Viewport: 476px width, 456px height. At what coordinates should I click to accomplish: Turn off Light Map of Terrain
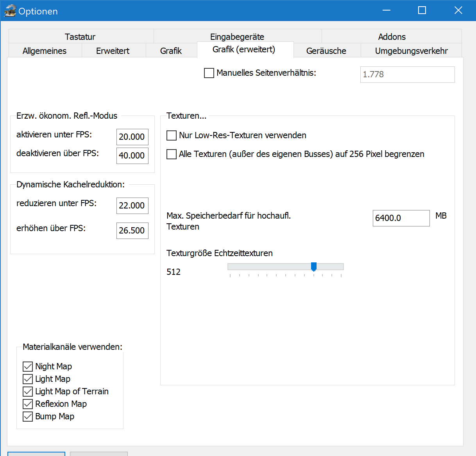pos(28,392)
